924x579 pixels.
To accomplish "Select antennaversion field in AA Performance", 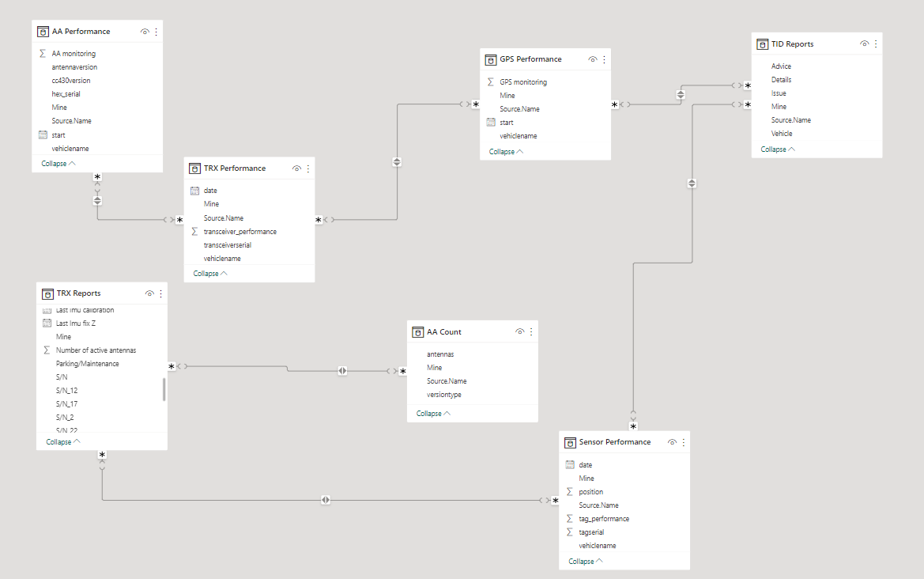I will pos(74,67).
